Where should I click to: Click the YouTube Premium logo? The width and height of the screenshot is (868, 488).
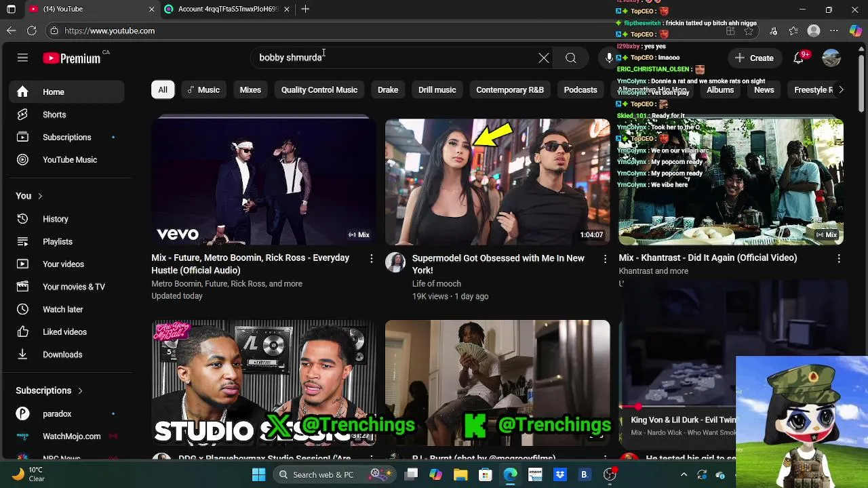[72, 58]
